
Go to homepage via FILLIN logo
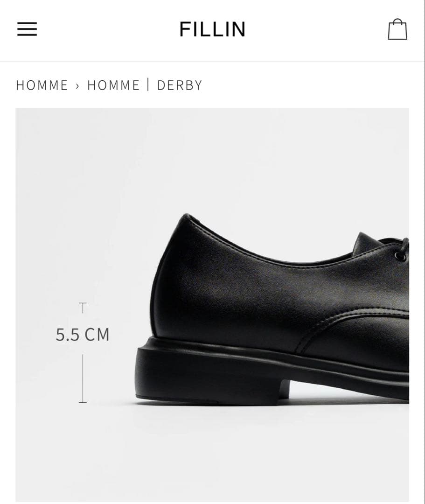tap(212, 29)
